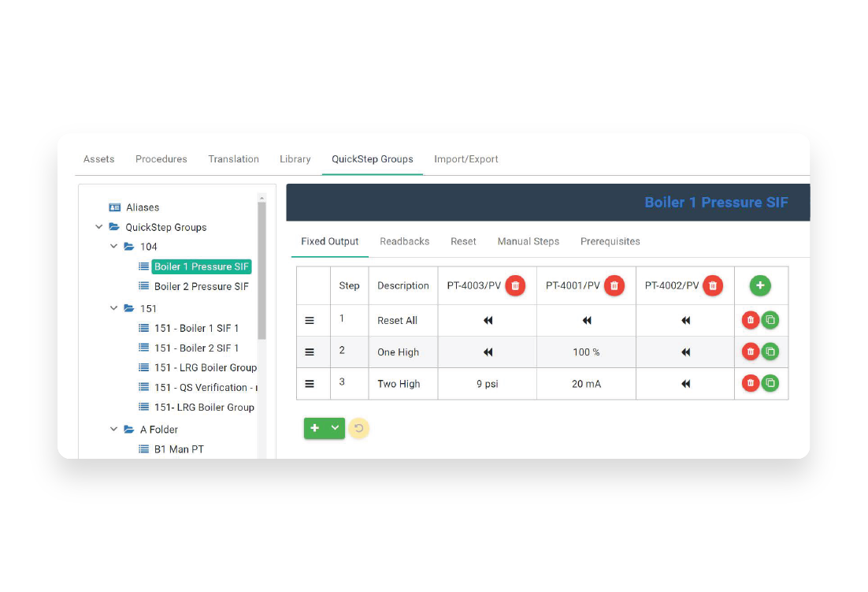Click the green Add Step button

click(x=315, y=428)
